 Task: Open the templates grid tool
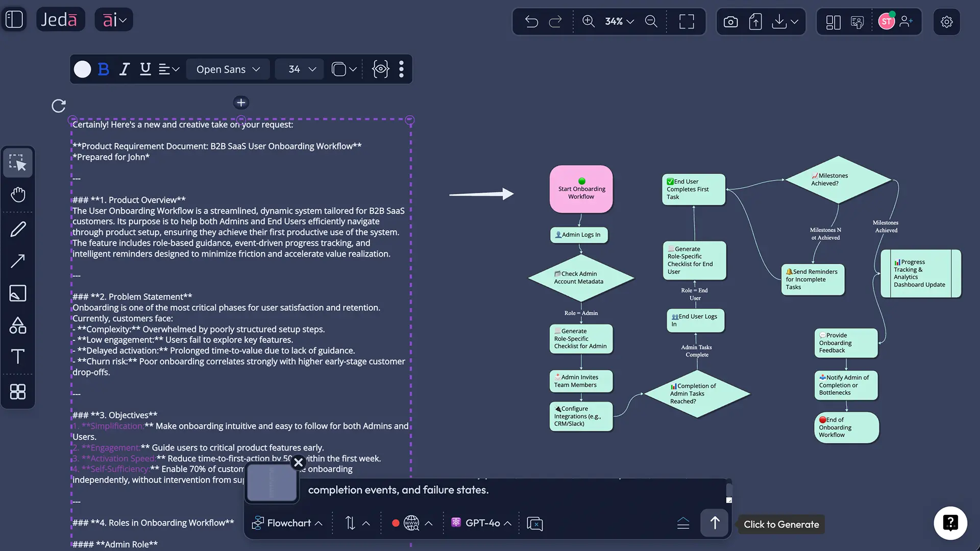[x=18, y=392]
